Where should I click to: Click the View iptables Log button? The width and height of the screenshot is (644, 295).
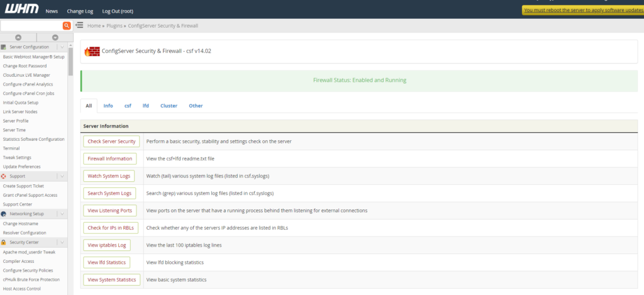107,245
